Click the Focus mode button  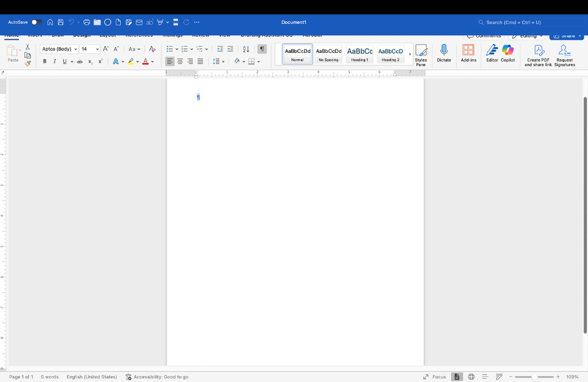pyautogui.click(x=434, y=377)
